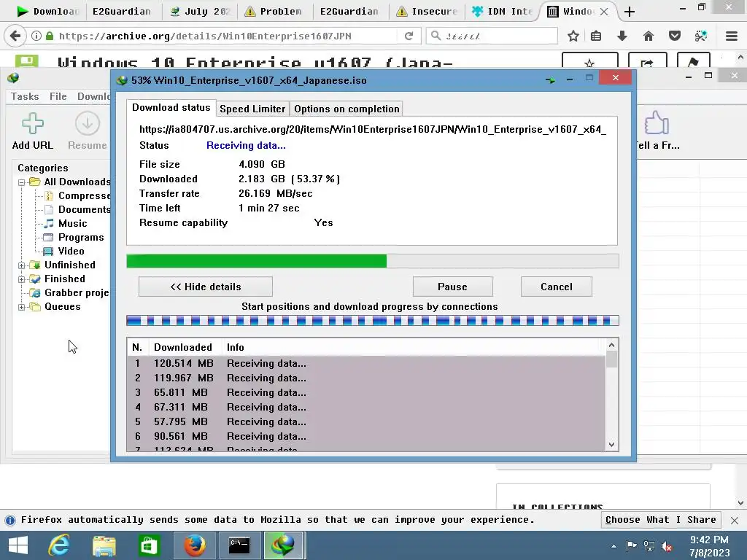747x560 pixels.
Task: Collapse the All Downloads tree node
Action: pyautogui.click(x=21, y=182)
